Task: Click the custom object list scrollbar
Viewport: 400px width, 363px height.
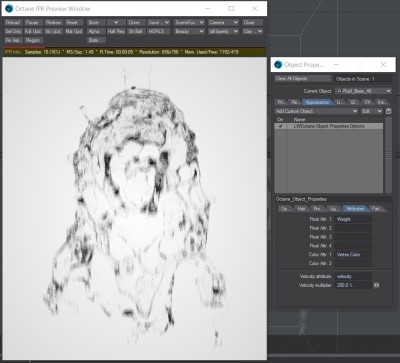Action: point(388,154)
